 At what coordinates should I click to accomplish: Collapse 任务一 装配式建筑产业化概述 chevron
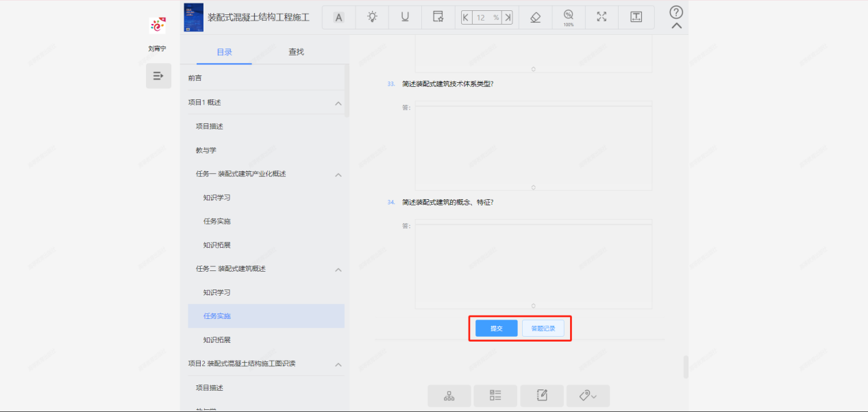pyautogui.click(x=338, y=175)
